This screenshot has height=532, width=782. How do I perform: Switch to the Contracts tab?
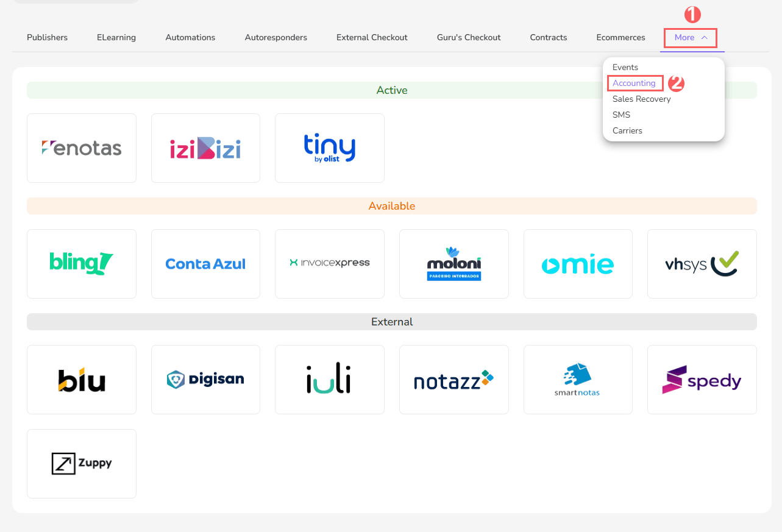click(x=549, y=38)
